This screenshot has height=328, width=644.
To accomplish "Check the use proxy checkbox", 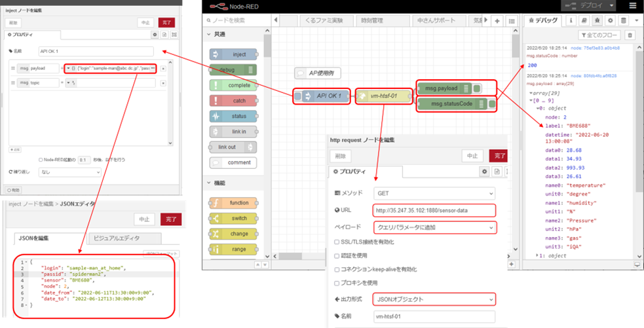I will pos(337,283).
